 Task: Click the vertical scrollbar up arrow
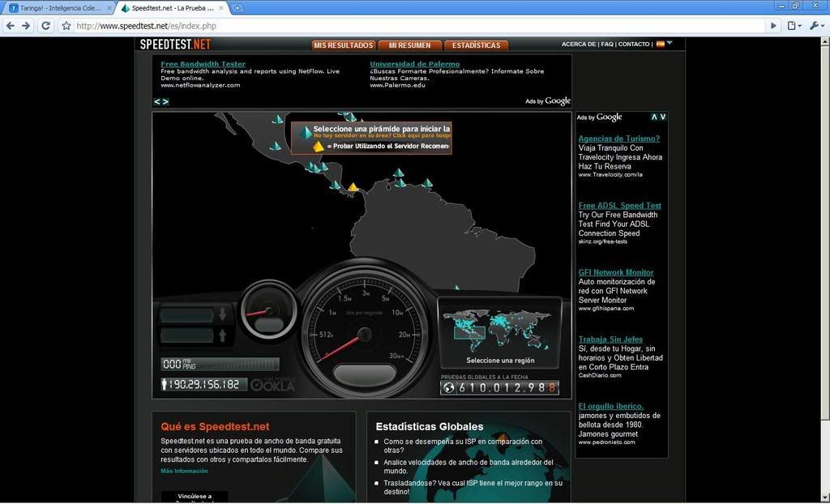[x=825, y=41]
